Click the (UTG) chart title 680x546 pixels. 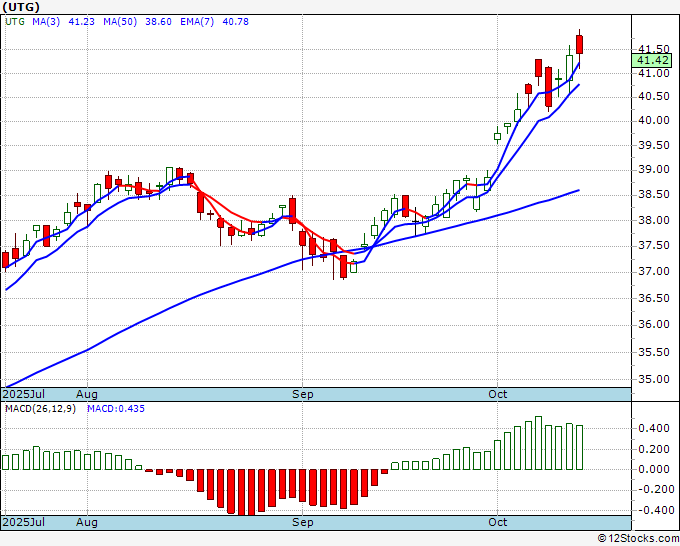tap(21, 7)
